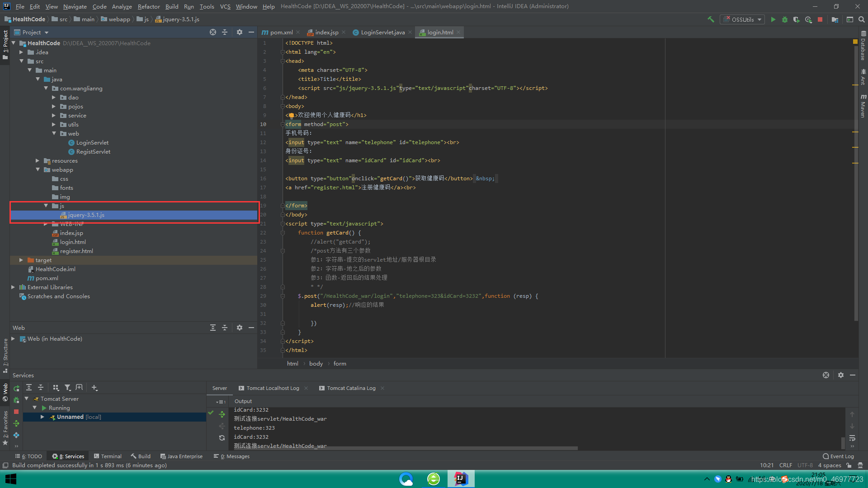This screenshot has width=868, height=488.
Task: Collapse all icon in the Project panel header
Action: pyautogui.click(x=225, y=32)
